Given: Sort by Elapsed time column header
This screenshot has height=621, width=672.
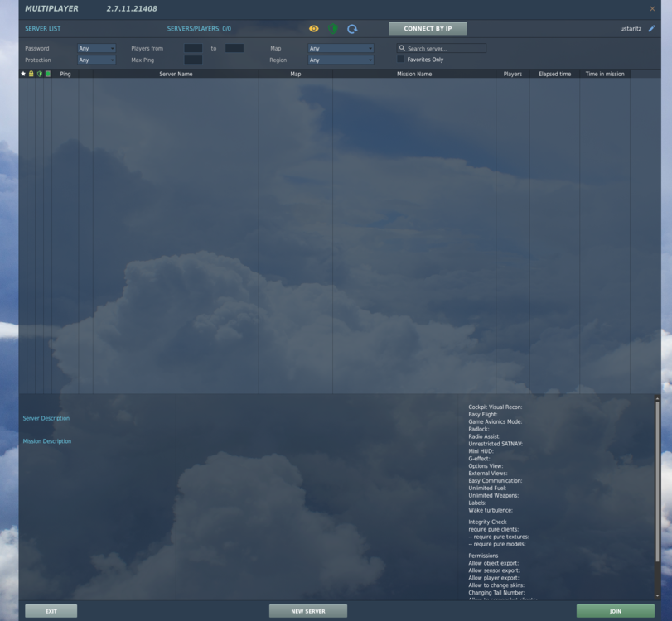Looking at the screenshot, I should 554,74.
